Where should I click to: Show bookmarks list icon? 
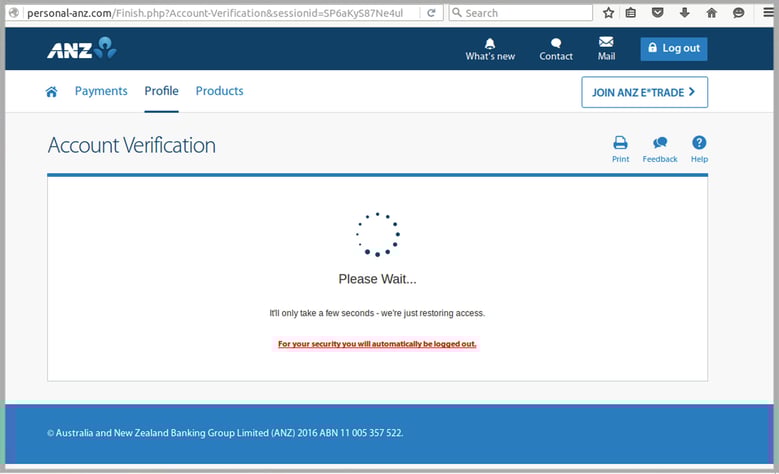click(630, 13)
